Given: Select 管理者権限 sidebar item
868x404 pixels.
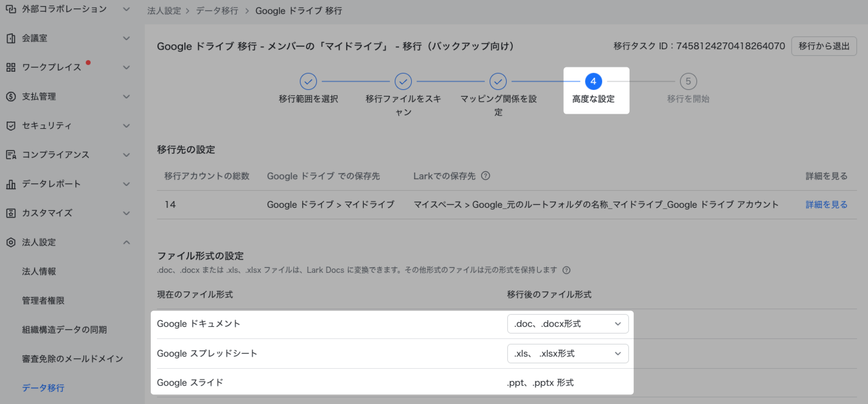Looking at the screenshot, I should pyautogui.click(x=43, y=301).
